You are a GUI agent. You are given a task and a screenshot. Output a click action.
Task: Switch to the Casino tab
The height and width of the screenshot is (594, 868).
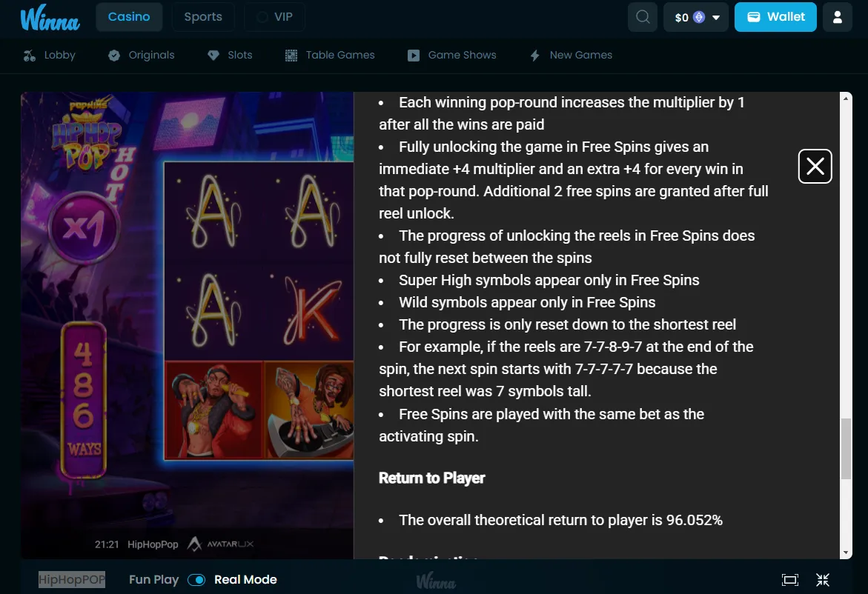click(129, 17)
